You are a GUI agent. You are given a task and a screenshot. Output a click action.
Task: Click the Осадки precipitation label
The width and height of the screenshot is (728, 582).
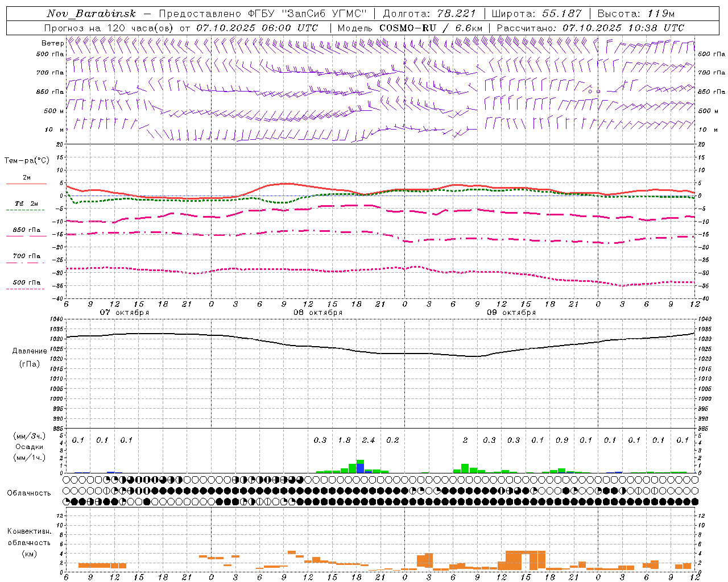tap(30, 447)
